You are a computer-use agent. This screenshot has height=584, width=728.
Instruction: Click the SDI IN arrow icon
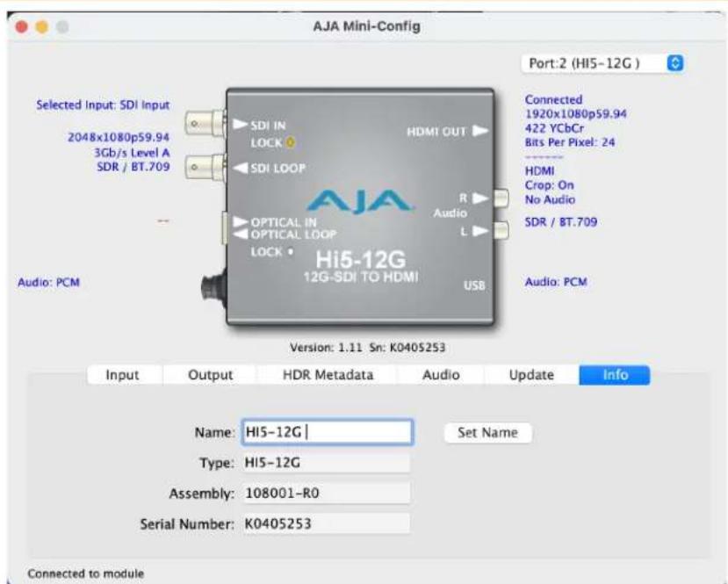[x=240, y=124]
